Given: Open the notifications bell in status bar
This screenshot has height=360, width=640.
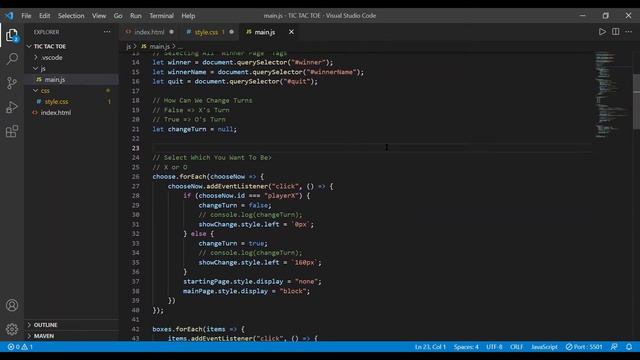Looking at the screenshot, I should point(629,347).
